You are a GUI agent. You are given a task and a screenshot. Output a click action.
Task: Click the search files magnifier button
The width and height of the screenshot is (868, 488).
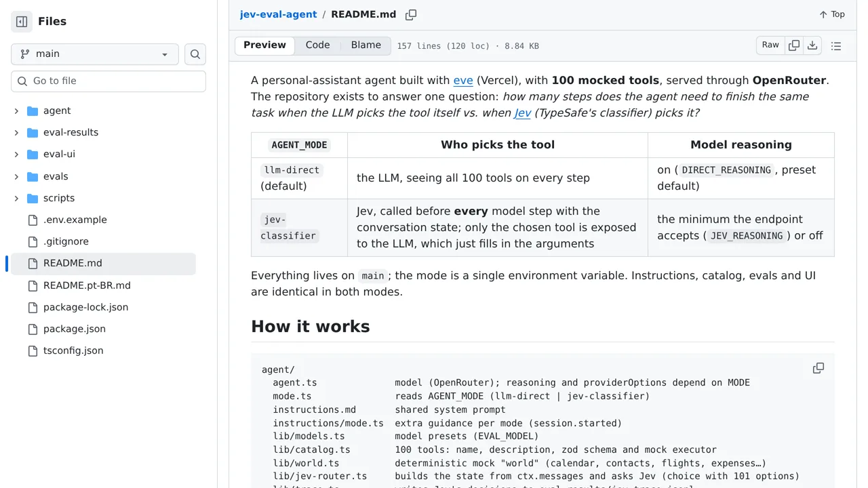click(195, 54)
